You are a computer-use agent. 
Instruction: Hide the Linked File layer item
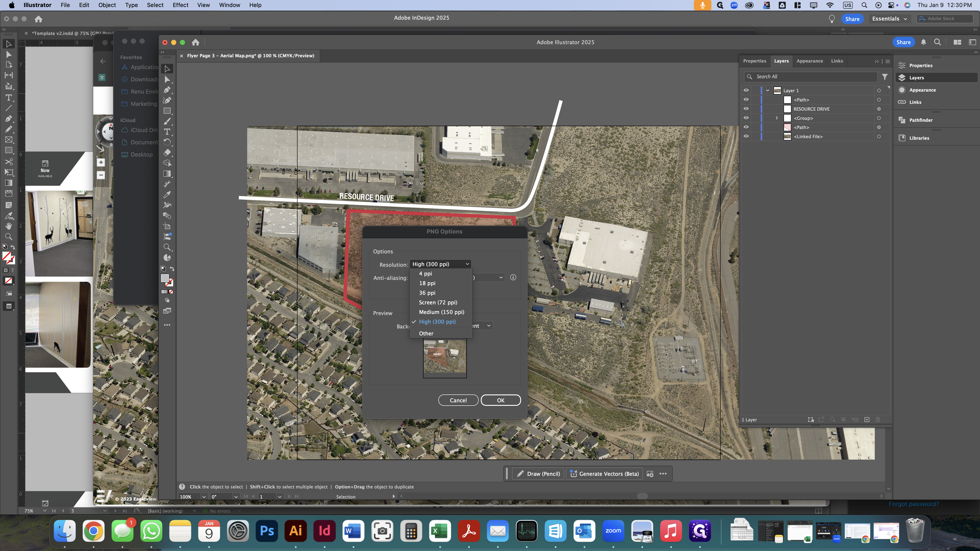click(746, 136)
